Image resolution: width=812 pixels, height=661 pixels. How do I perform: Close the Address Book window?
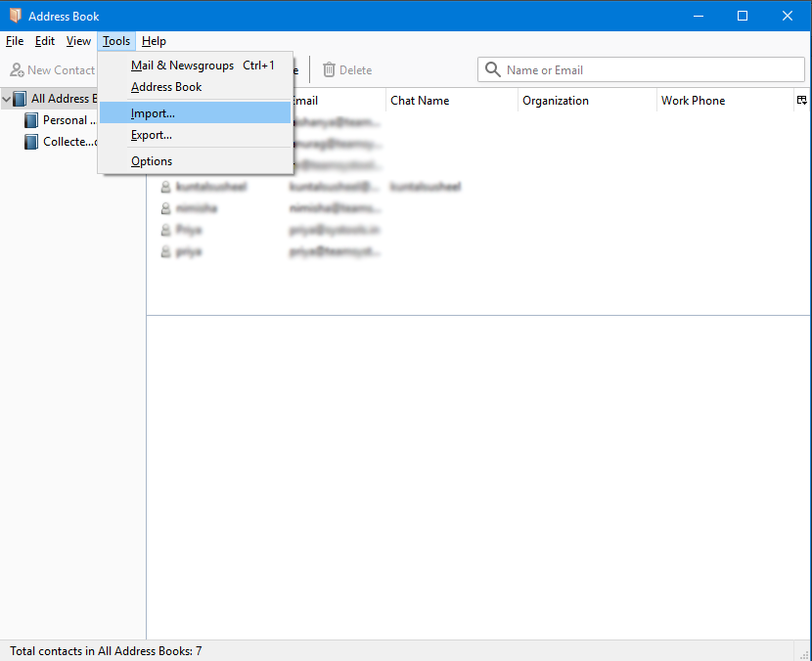coord(788,16)
